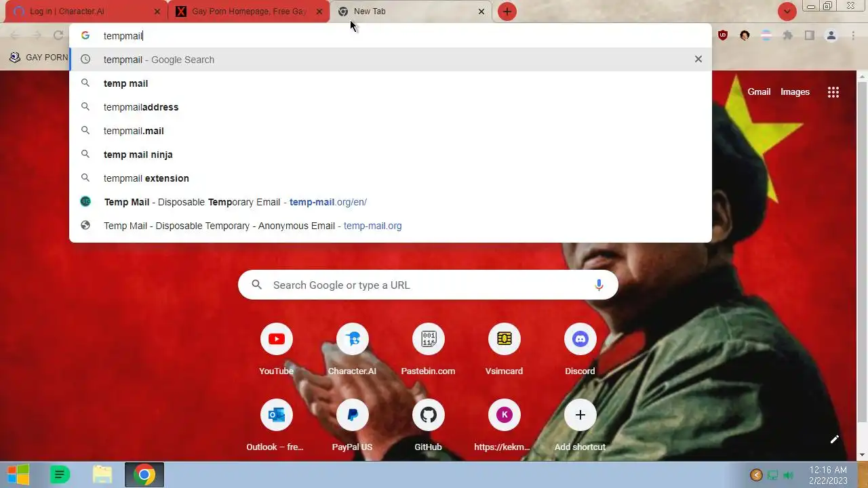Open the Windows Start menu
The image size is (868, 488).
[18, 474]
